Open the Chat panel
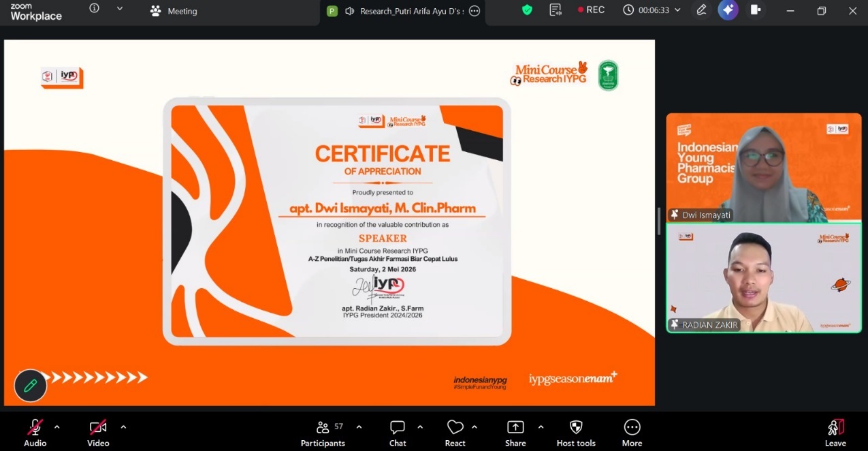This screenshot has height=451, width=868. click(398, 433)
